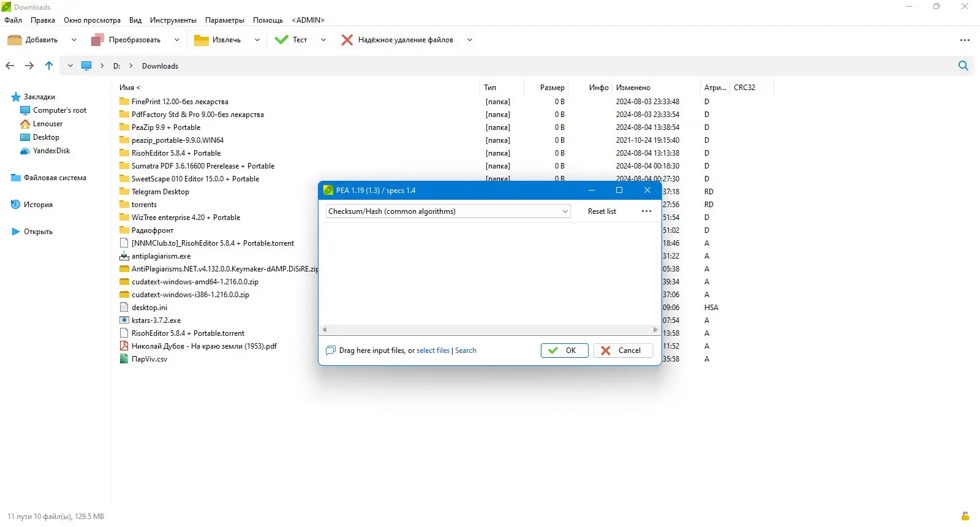Open the three-dots menu in the PEA dialog
This screenshot has height=527, width=980.
(x=646, y=211)
